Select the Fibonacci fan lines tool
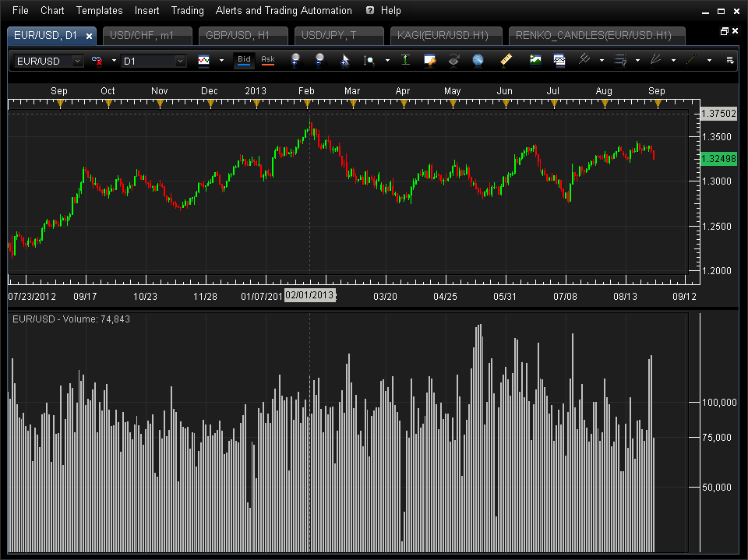748x560 pixels. click(656, 60)
